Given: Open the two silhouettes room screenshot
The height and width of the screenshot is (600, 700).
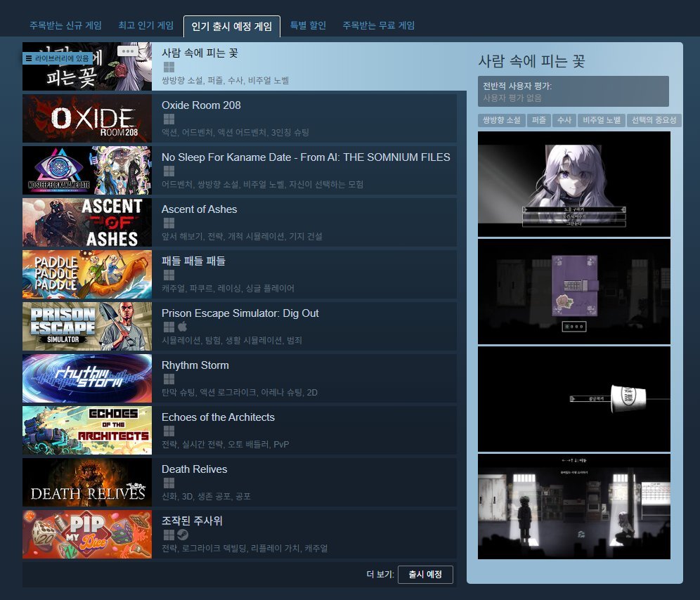Looking at the screenshot, I should point(574,507).
